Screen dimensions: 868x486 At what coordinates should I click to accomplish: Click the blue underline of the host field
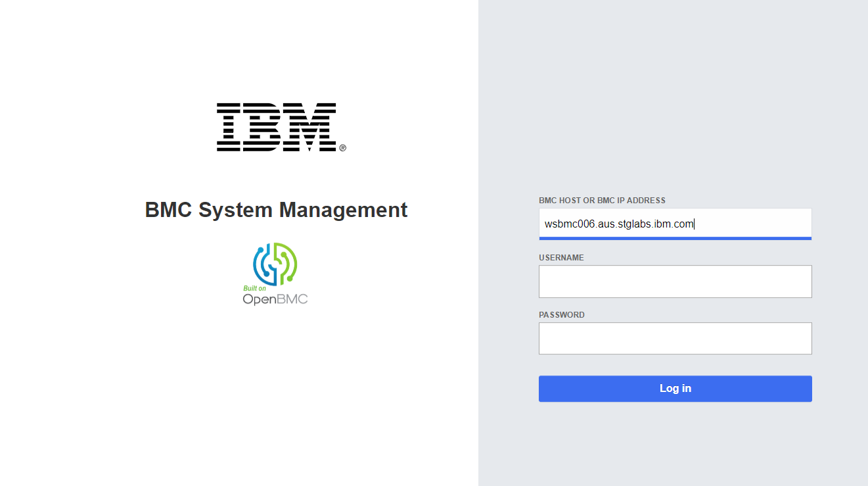coord(675,238)
